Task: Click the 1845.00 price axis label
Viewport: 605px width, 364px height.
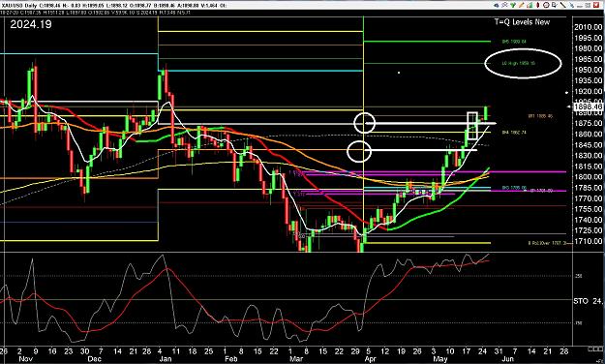Action: tap(588, 145)
